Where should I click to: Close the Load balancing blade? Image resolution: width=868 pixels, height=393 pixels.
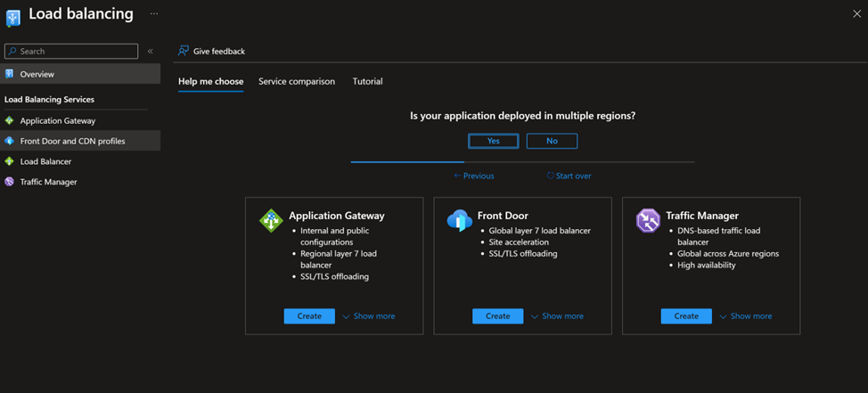point(857,14)
